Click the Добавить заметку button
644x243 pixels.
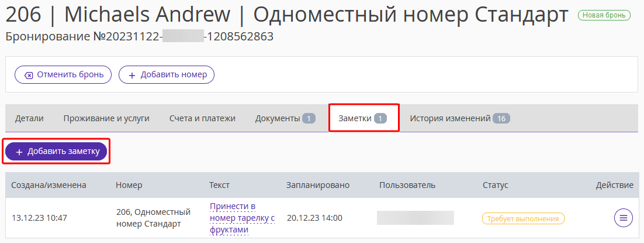(x=56, y=152)
